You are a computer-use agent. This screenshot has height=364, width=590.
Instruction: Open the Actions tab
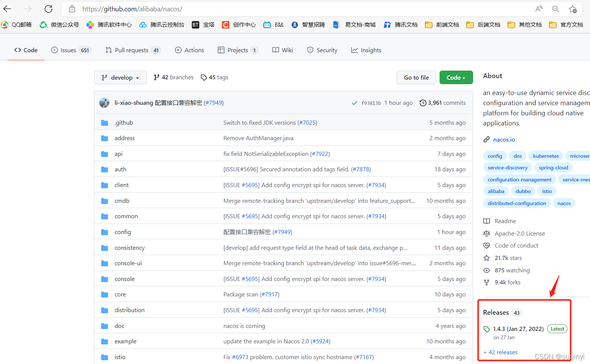point(190,50)
